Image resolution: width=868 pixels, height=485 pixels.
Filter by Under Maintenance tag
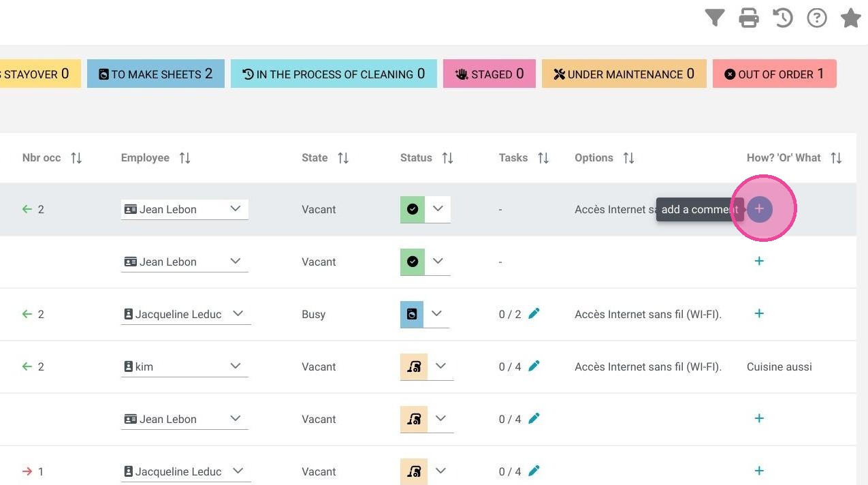624,74
